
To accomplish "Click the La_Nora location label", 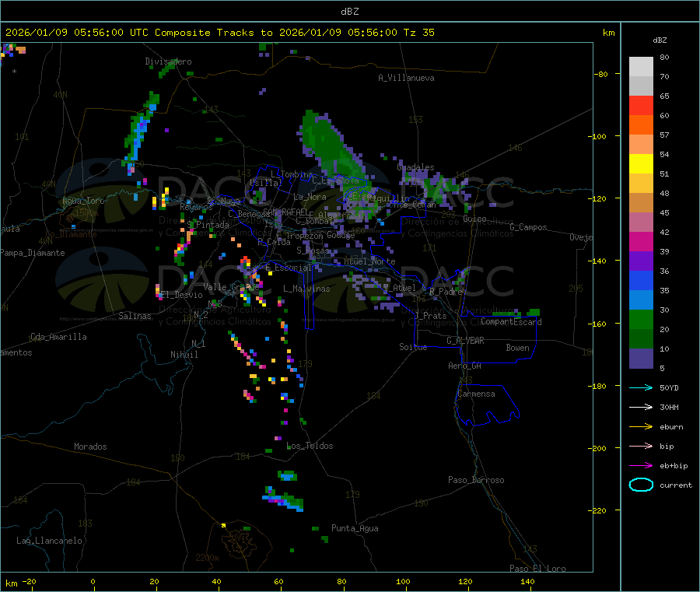I will [310, 197].
